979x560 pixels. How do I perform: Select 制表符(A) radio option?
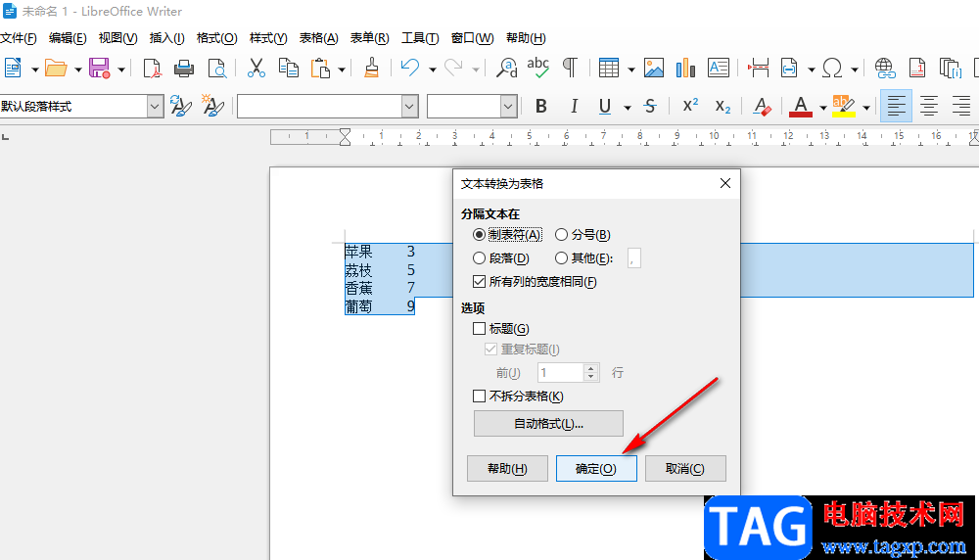(507, 235)
